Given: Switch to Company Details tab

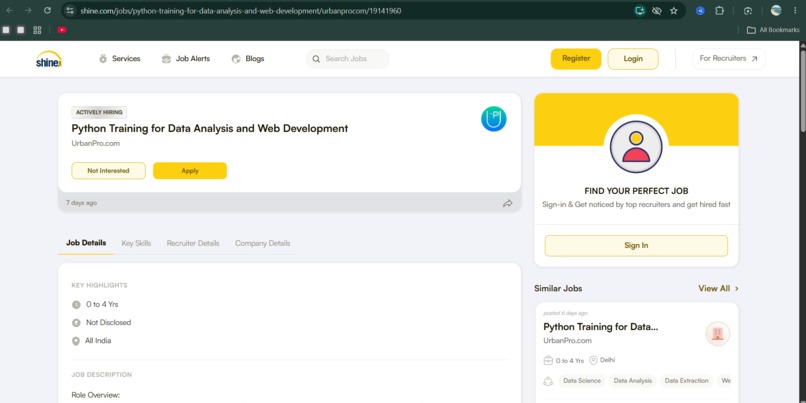Looking at the screenshot, I should (263, 243).
